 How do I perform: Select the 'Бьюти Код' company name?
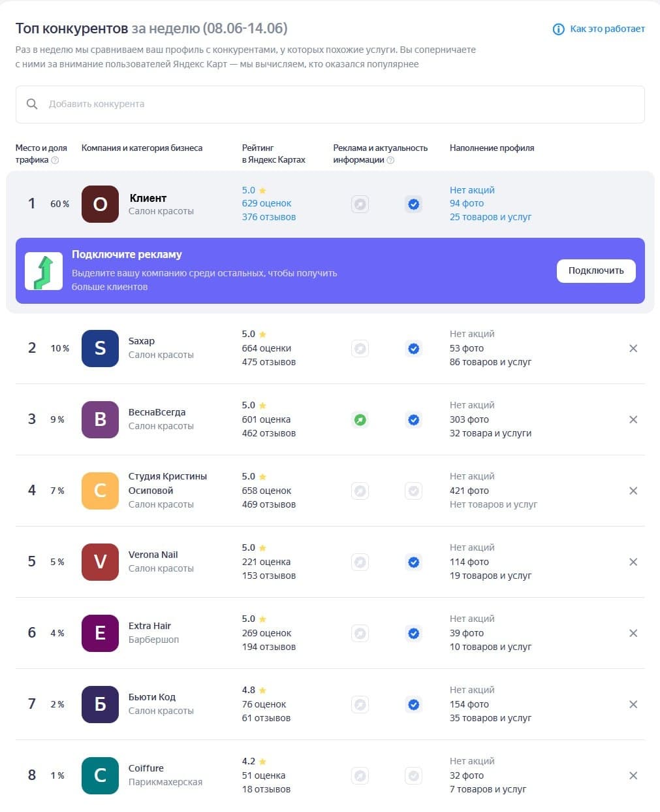[x=152, y=697]
